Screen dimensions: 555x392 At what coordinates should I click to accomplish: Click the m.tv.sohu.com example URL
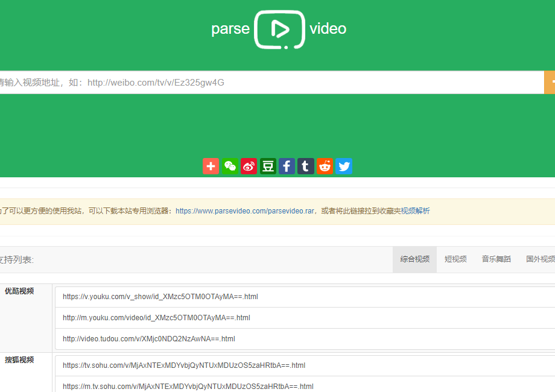coord(188,387)
